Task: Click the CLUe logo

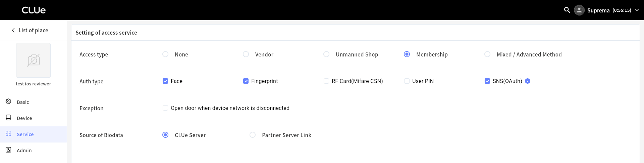Action: tap(34, 10)
